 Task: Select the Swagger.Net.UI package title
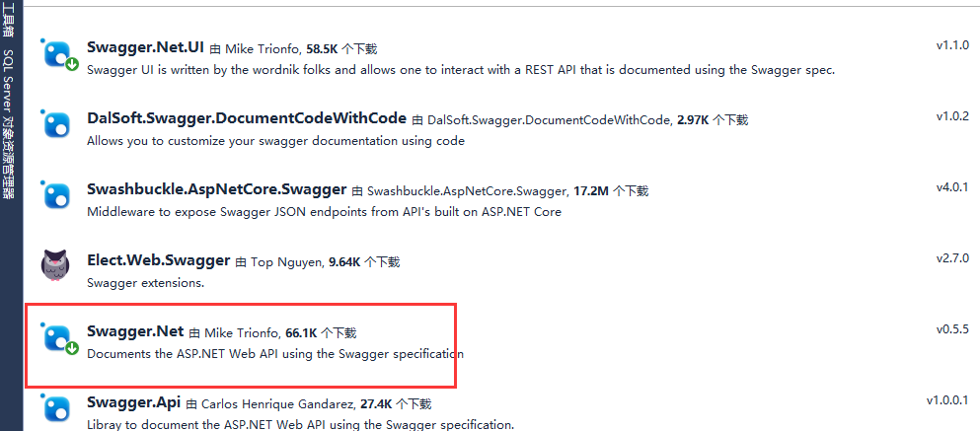146,48
